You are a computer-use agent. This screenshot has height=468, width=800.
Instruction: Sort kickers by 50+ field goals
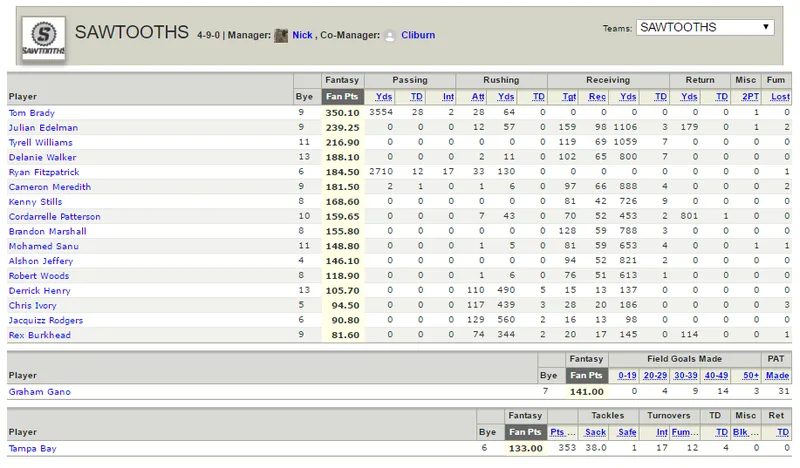click(751, 375)
